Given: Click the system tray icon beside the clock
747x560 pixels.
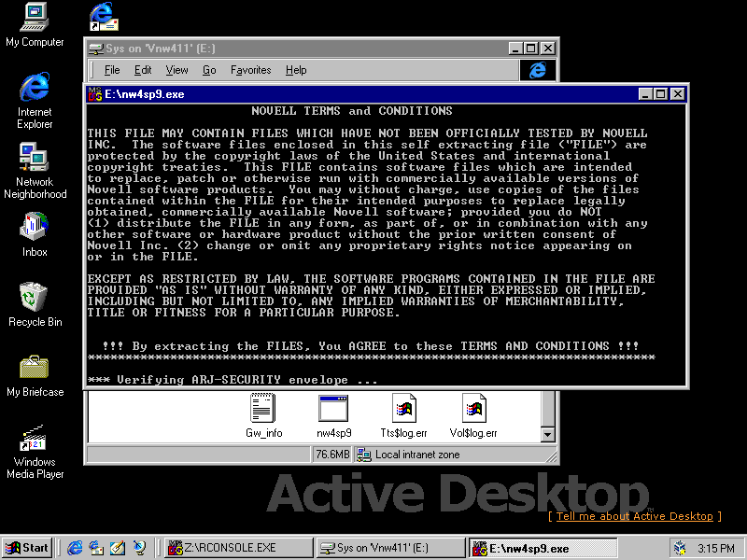Looking at the screenshot, I should [x=680, y=548].
